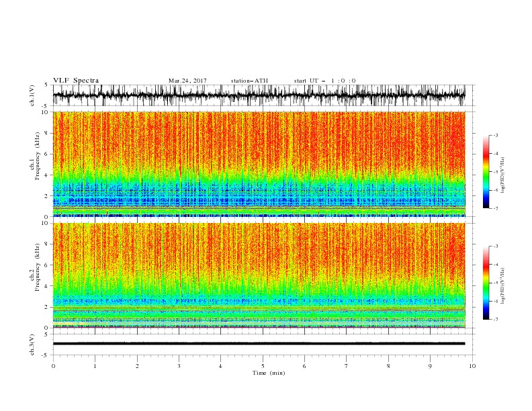Click the "-3" tick on ch.1 color bar
The image size is (532, 411).
click(x=496, y=135)
